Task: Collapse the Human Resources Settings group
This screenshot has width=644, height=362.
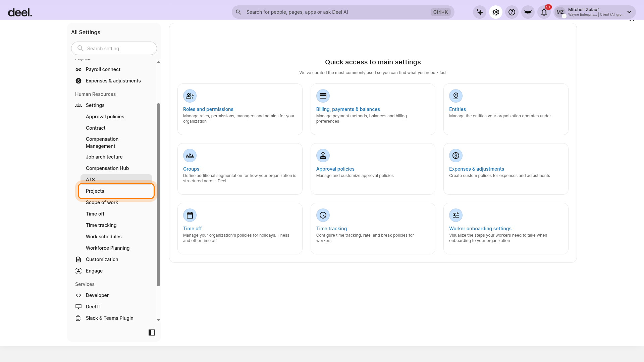Action: click(95, 105)
